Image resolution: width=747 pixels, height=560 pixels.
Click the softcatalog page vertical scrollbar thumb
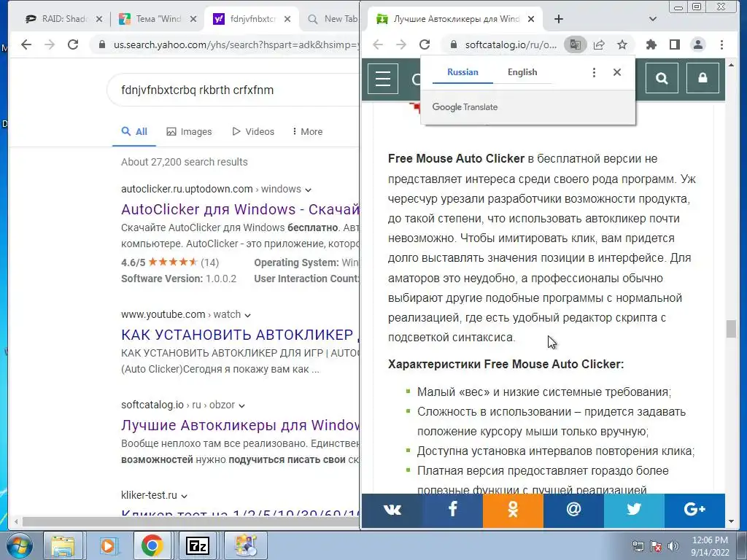coord(731,329)
